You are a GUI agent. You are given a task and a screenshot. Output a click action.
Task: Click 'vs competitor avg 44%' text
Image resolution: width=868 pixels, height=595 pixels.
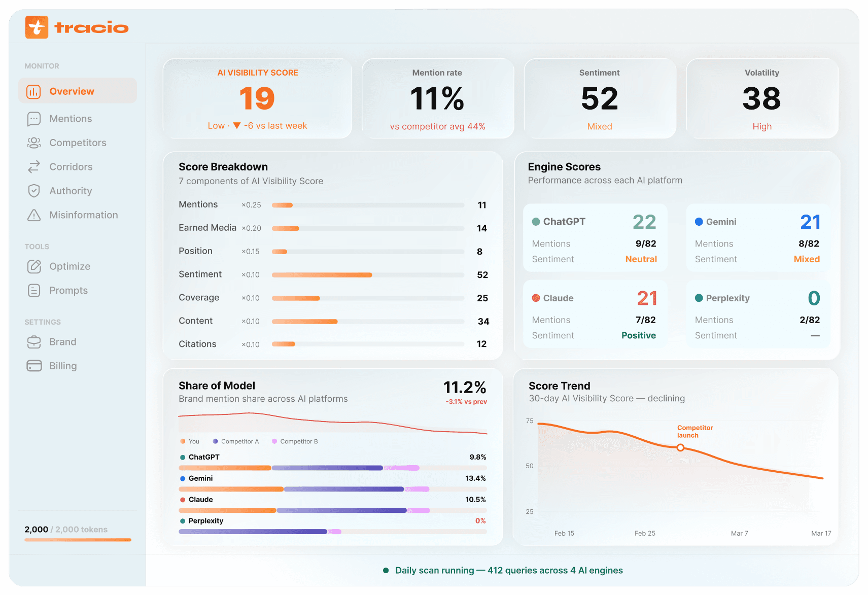tap(437, 126)
